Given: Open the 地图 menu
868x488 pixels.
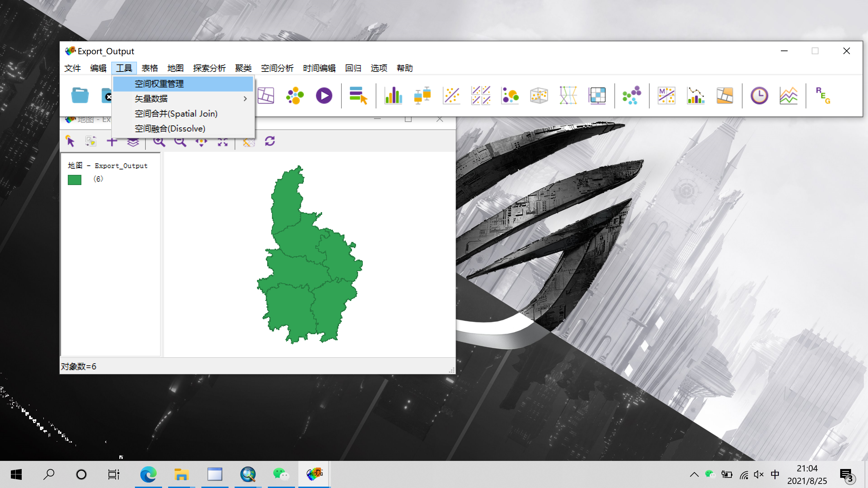Looking at the screenshot, I should coord(176,68).
